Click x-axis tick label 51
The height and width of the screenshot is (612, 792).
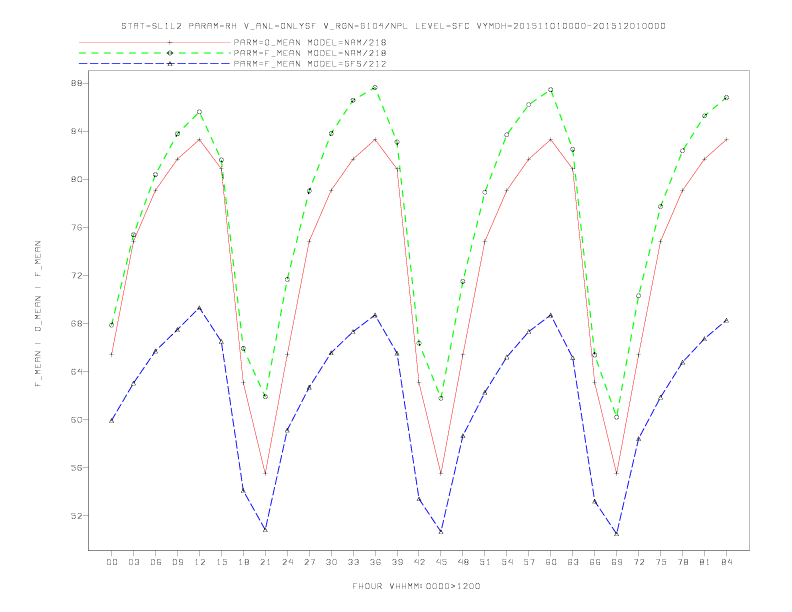click(x=485, y=562)
